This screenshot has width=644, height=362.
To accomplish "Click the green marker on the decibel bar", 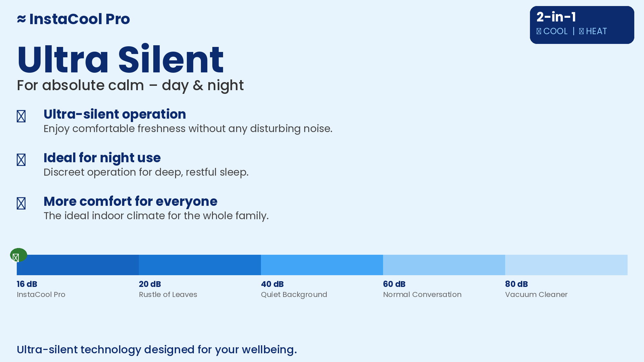I will click(x=18, y=255).
